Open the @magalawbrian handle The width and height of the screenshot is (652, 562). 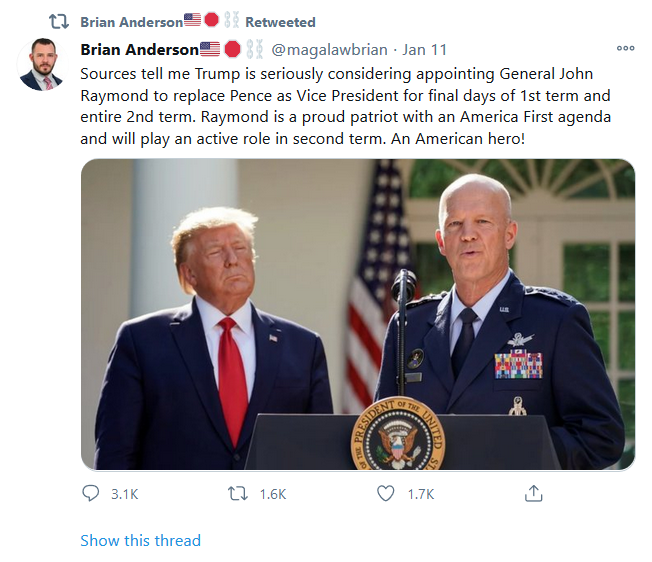click(329, 49)
